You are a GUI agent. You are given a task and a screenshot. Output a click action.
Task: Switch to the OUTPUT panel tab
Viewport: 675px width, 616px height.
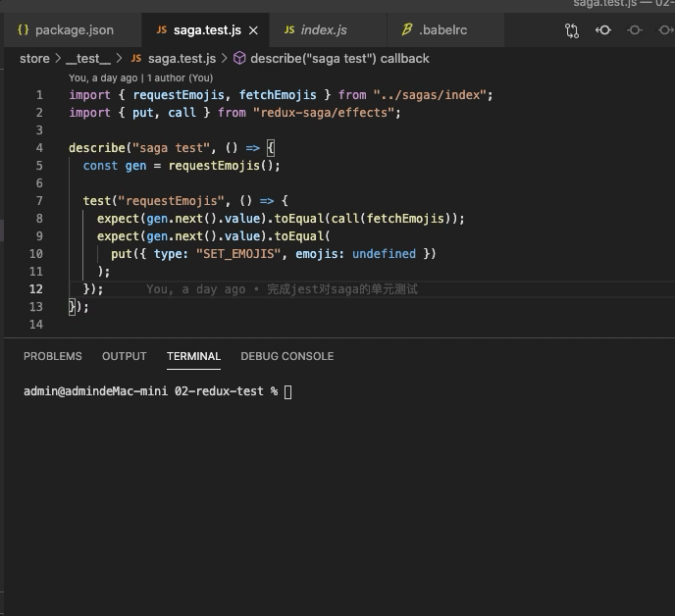(x=125, y=356)
